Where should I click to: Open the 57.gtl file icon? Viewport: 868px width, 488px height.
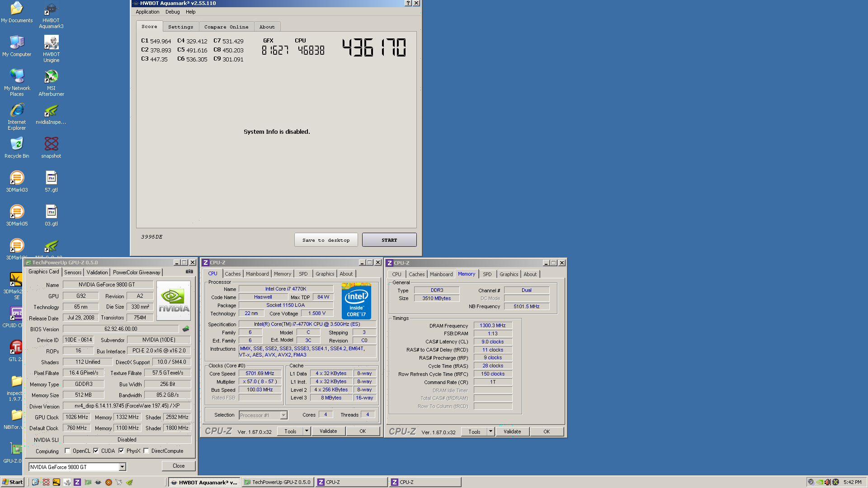pos(51,182)
